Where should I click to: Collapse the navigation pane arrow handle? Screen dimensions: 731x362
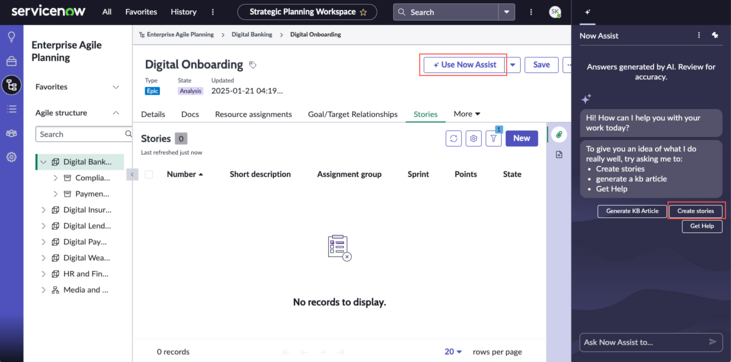[132, 174]
